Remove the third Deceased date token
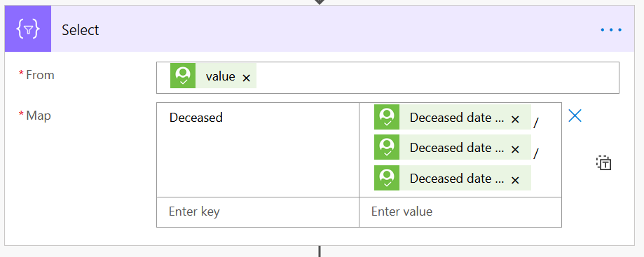Viewport: 644px width, 257px height. (515, 180)
